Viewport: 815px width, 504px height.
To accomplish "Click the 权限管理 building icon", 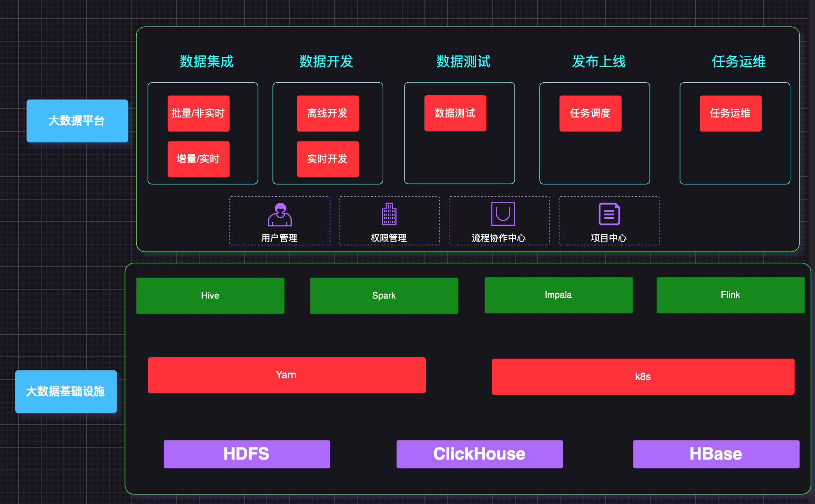I will click(x=389, y=214).
